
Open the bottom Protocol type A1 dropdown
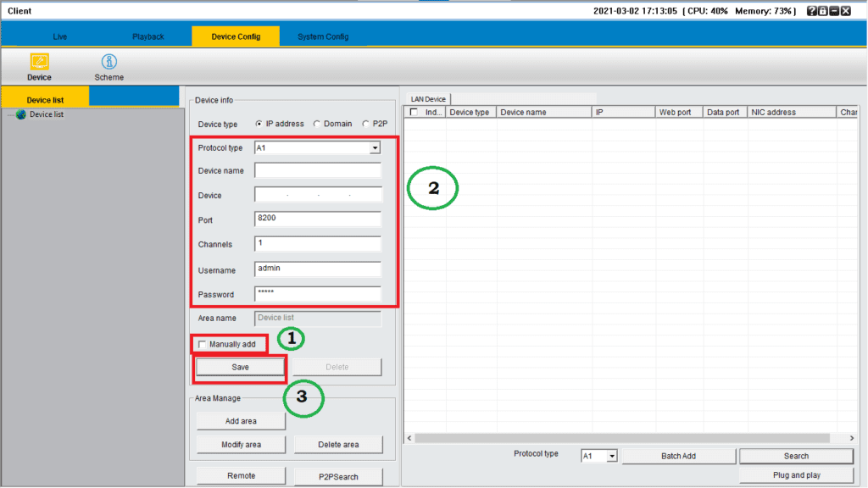[610, 456]
